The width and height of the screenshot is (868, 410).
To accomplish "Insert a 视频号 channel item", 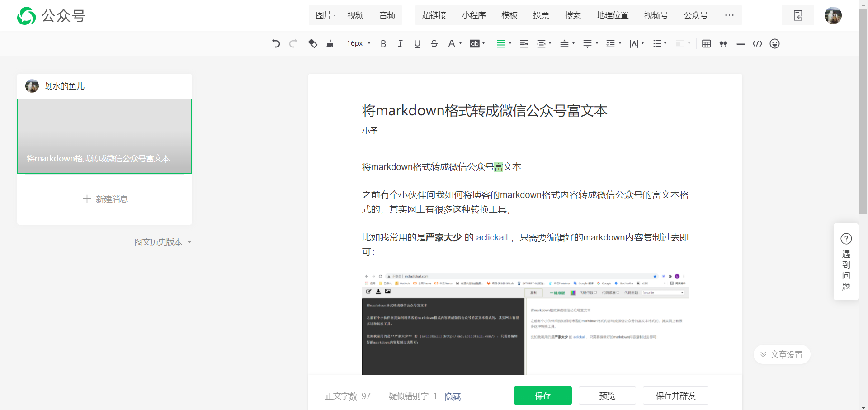I will tap(656, 15).
